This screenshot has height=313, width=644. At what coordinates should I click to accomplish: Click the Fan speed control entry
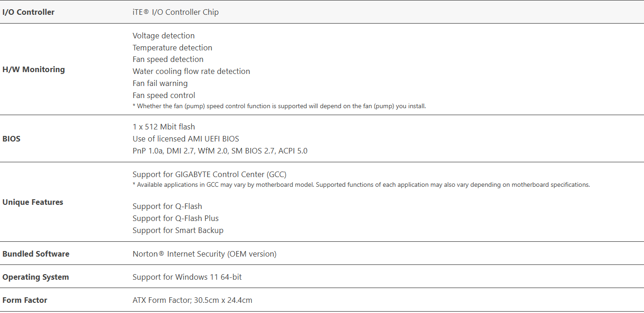tap(164, 95)
